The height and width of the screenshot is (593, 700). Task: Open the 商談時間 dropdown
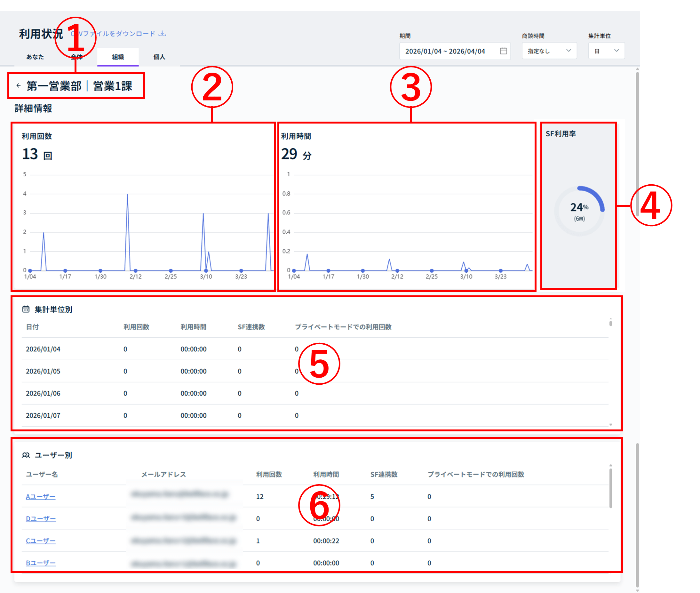(x=549, y=51)
